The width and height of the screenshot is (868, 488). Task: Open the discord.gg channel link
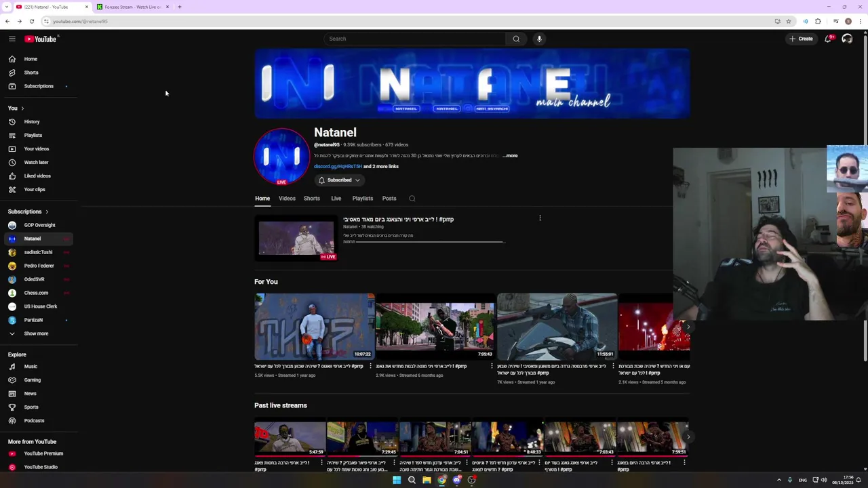point(338,167)
